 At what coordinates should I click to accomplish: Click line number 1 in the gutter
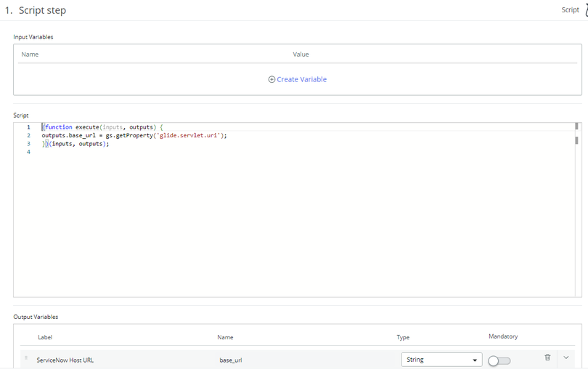pos(28,127)
